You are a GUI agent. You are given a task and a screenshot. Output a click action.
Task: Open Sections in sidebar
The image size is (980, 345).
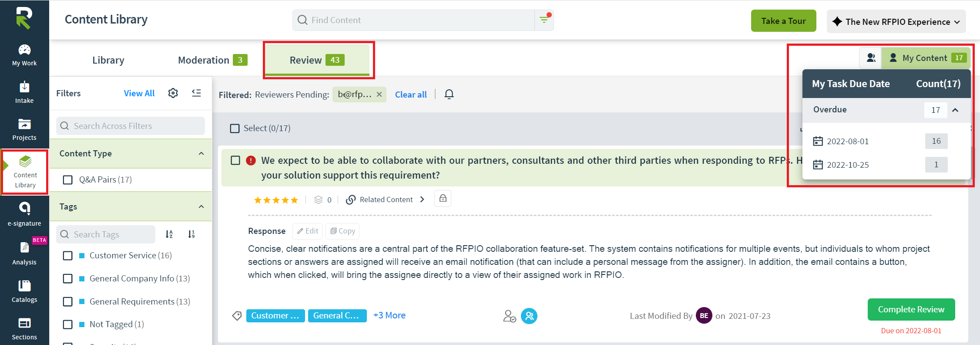pos(24,329)
